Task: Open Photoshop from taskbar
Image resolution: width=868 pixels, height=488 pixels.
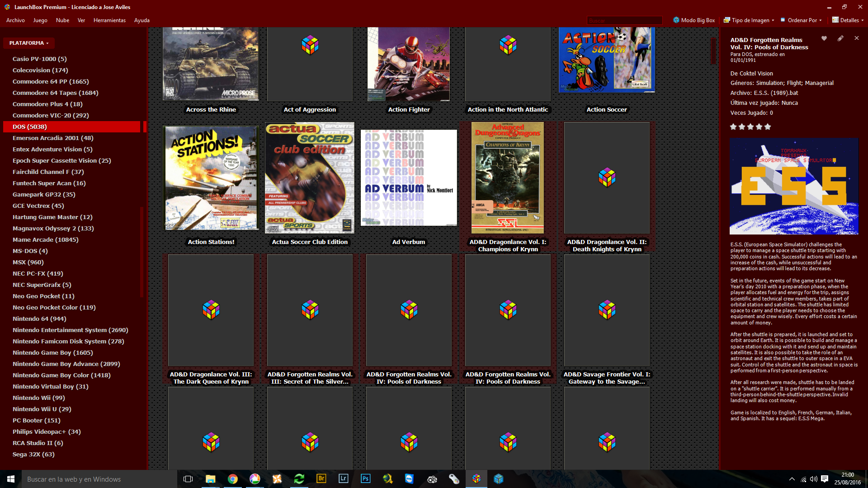Action: click(366, 479)
